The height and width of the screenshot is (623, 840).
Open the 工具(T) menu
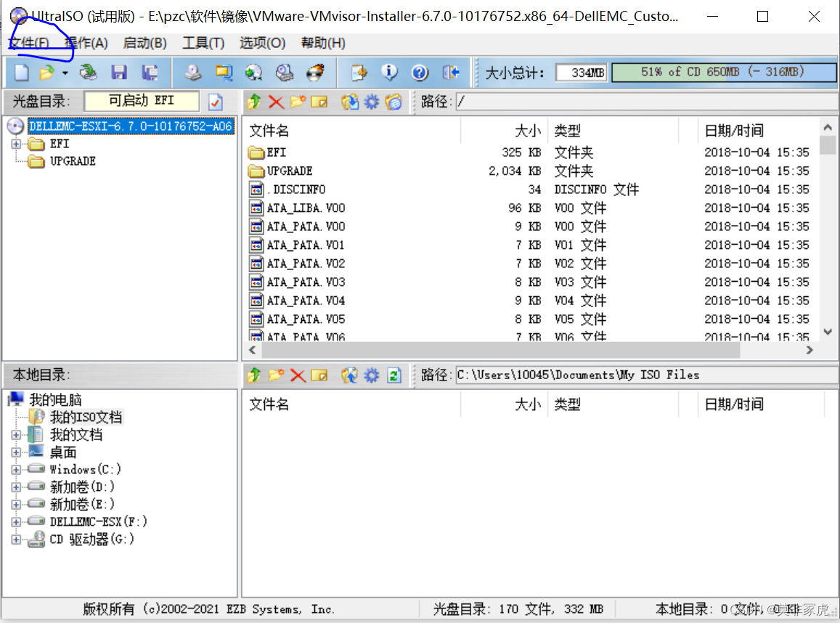[203, 43]
